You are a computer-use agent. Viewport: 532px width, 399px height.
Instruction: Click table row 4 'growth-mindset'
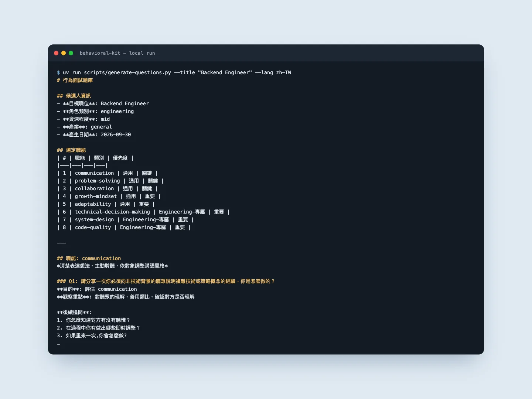pyautogui.click(x=109, y=196)
